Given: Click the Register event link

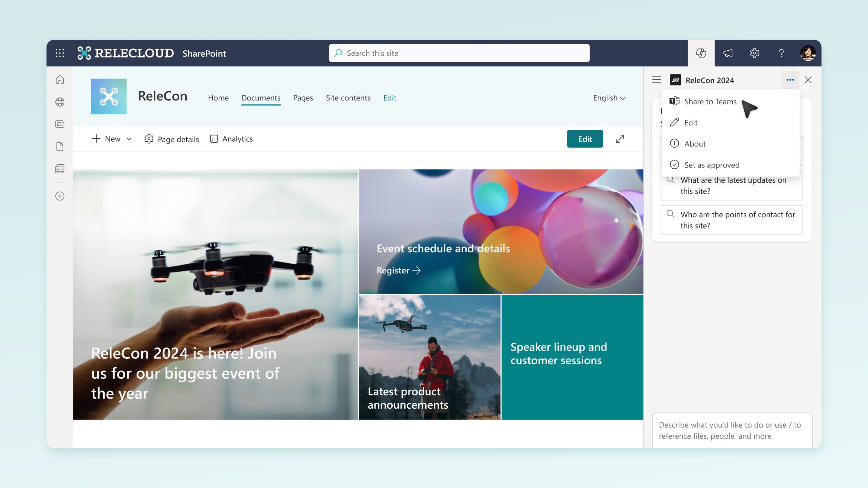Looking at the screenshot, I should [399, 270].
